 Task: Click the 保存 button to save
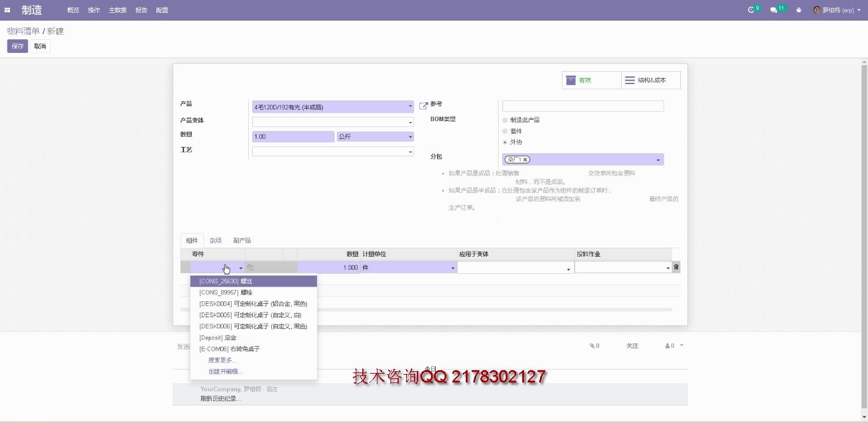pos(17,46)
